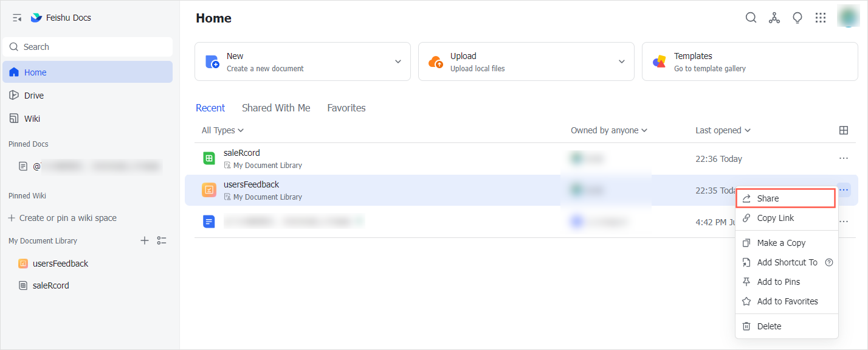Open the app launcher grid icon
Viewport: 868px width, 350px height.
(821, 18)
